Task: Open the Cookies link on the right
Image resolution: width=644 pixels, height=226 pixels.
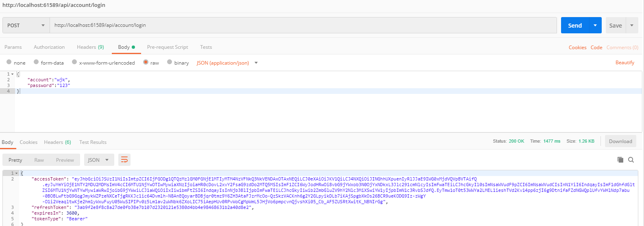Action: click(577, 48)
